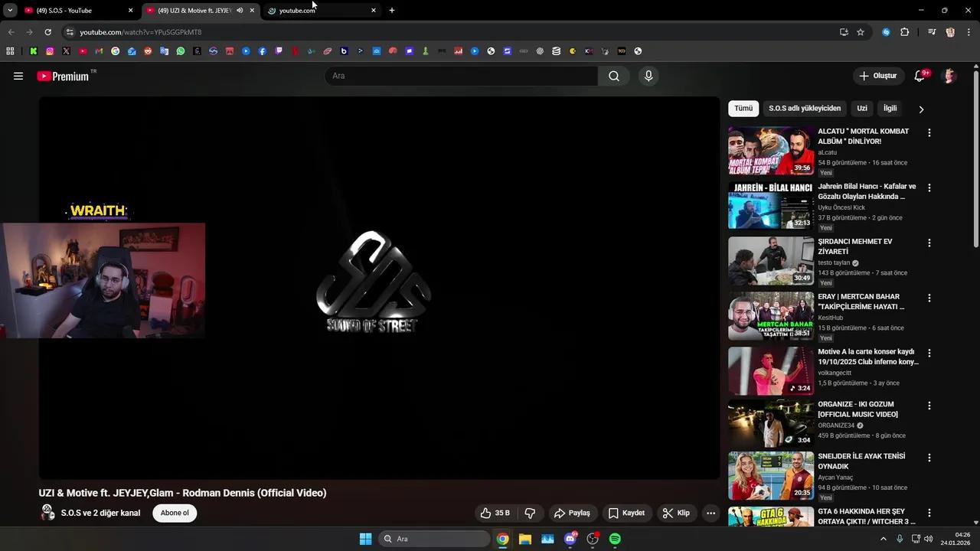This screenshot has width=980, height=551.
Task: Select the Uzi filter chip
Action: (862, 108)
